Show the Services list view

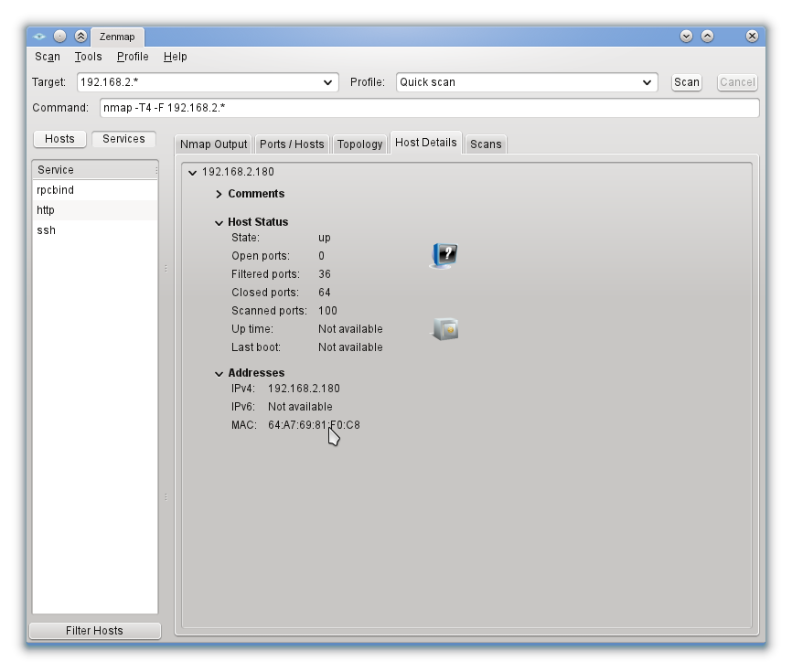tap(123, 139)
